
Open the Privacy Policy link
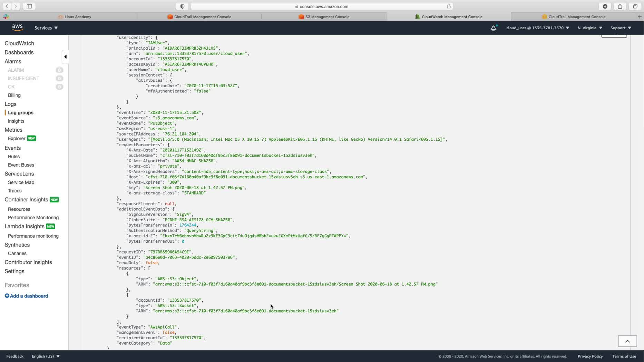pos(590,356)
